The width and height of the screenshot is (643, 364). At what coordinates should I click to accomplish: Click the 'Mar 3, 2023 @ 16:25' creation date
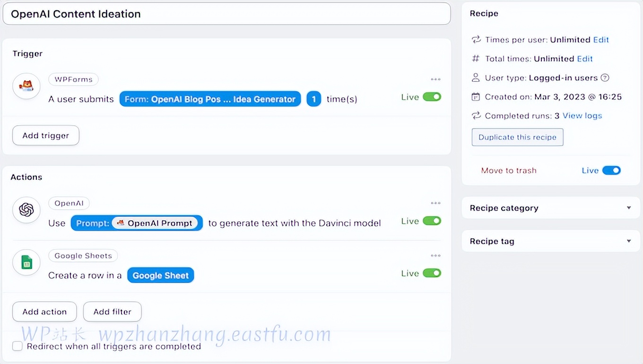pyautogui.click(x=578, y=97)
